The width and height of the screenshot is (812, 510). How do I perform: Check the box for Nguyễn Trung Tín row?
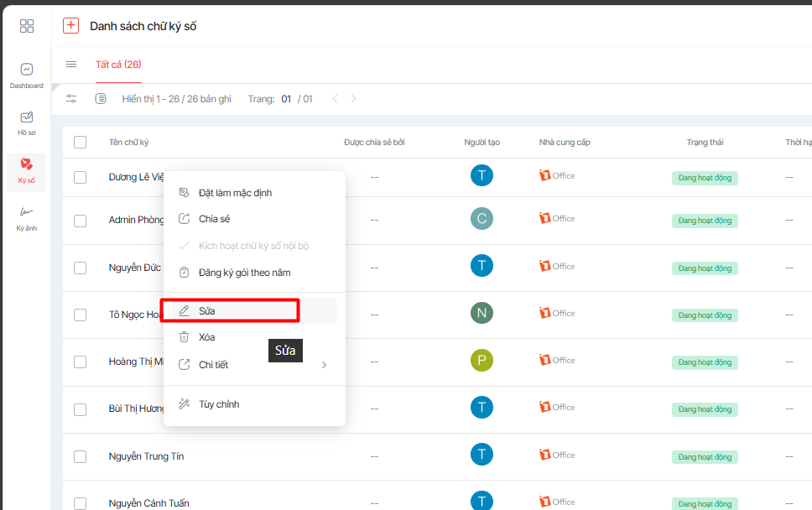click(80, 456)
